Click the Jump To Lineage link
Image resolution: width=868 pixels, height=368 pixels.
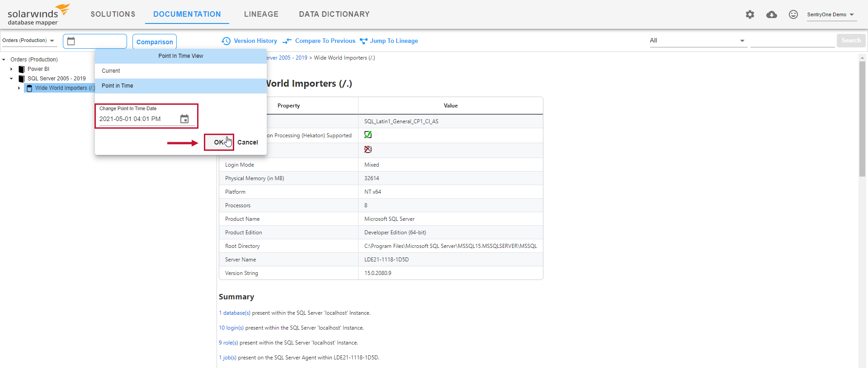pos(394,41)
